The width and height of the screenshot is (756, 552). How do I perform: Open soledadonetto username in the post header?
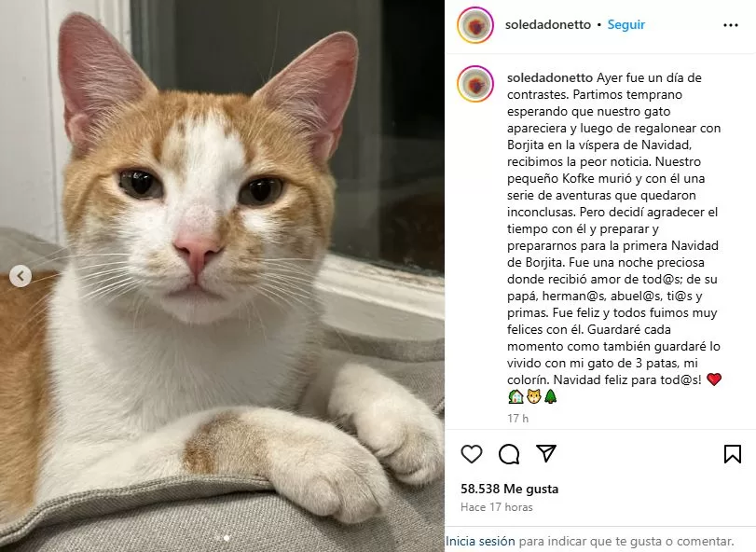[548, 24]
